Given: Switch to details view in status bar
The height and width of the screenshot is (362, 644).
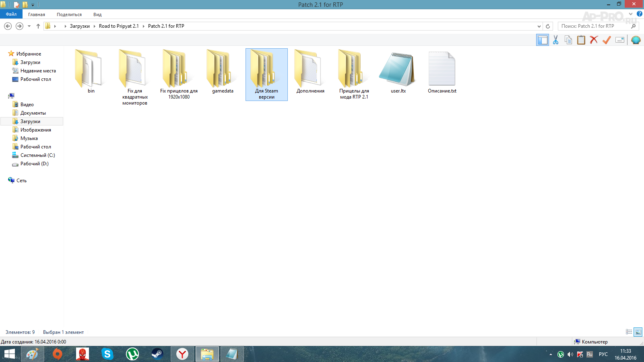Looking at the screenshot, I should click(x=629, y=332).
